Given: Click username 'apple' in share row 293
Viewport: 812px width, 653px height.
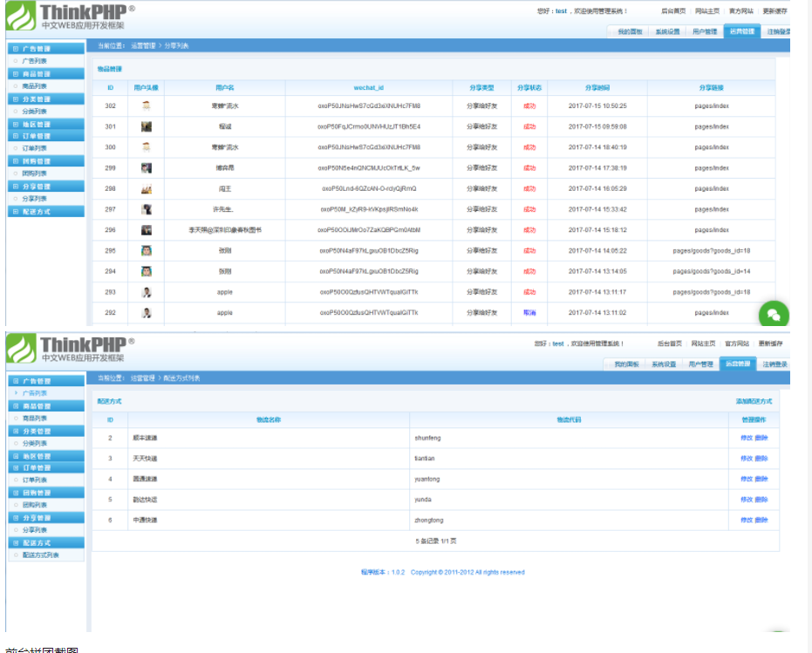Looking at the screenshot, I should point(225,292).
